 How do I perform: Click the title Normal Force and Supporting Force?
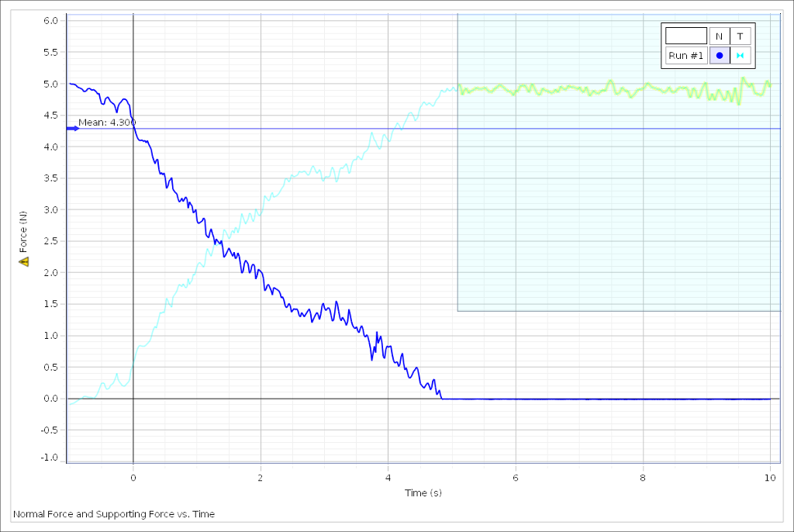(115, 514)
